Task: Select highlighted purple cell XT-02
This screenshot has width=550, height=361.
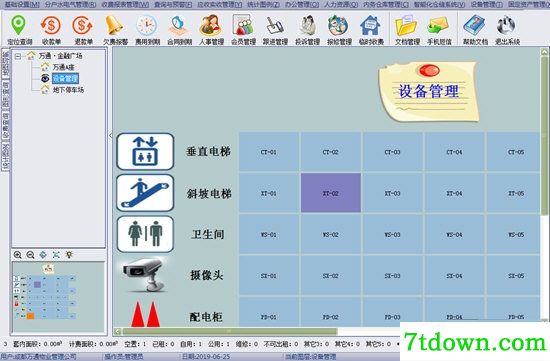Action: point(331,193)
